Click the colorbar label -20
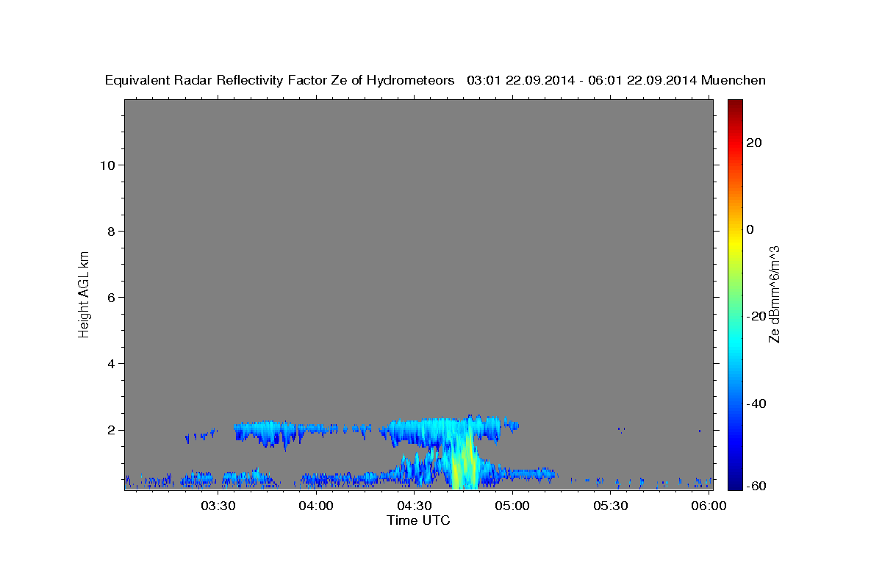Viewport: 882px width, 588px height. (757, 316)
